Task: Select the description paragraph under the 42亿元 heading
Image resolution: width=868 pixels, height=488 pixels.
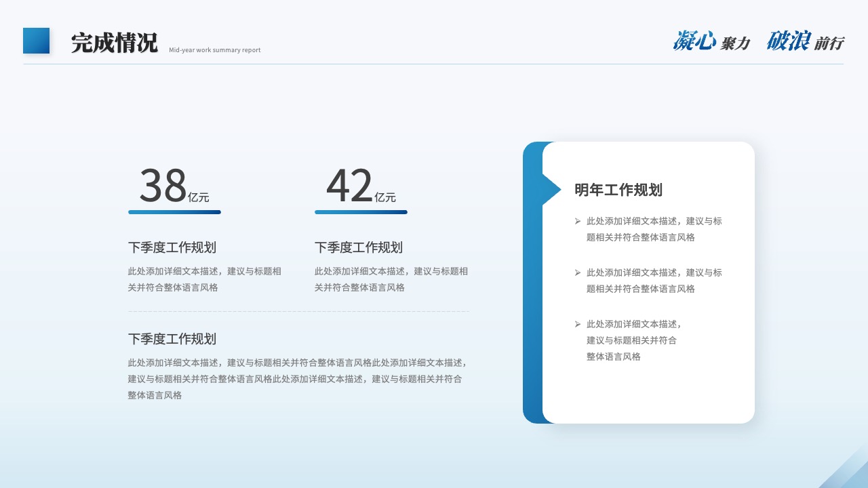Action: coord(391,279)
